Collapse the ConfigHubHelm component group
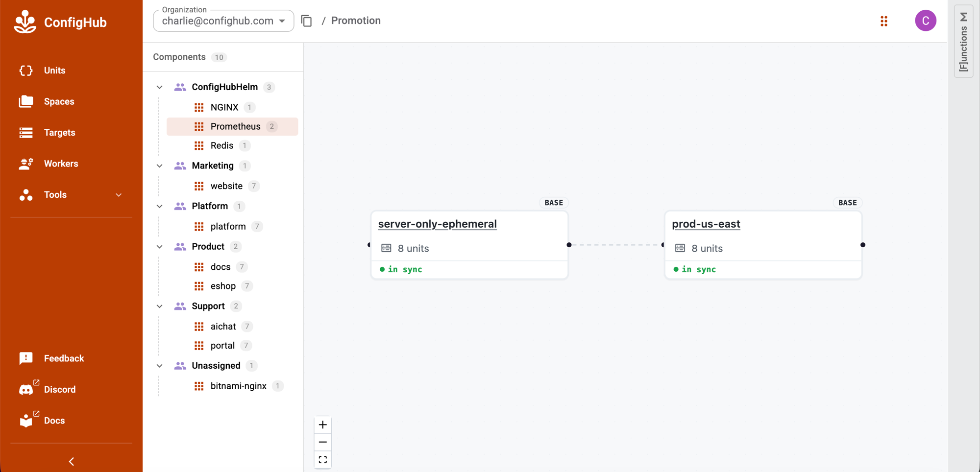The image size is (980, 472). [x=159, y=87]
